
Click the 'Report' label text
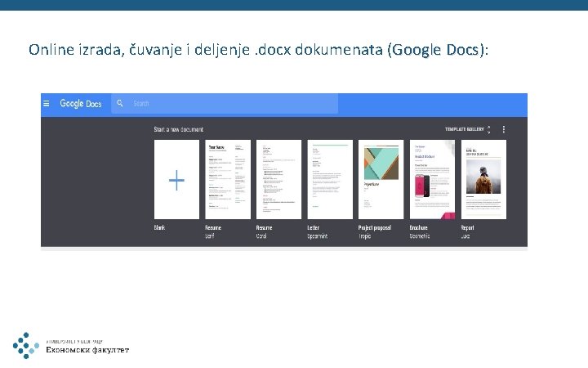pos(468,227)
